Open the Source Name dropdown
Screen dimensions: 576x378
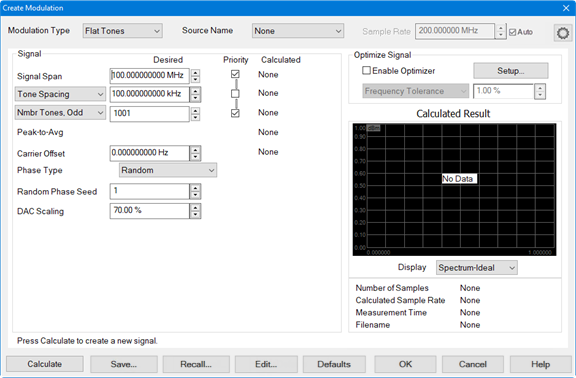pos(298,31)
